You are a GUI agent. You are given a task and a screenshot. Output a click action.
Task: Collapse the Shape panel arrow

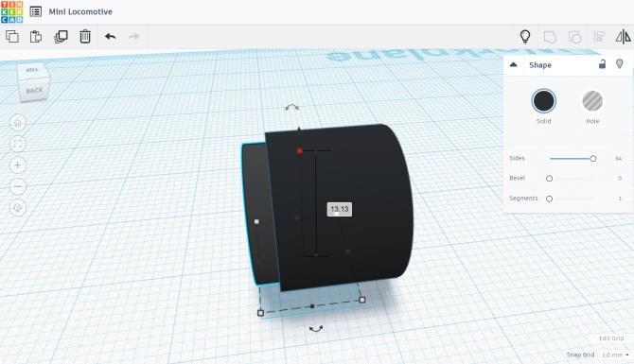point(514,64)
